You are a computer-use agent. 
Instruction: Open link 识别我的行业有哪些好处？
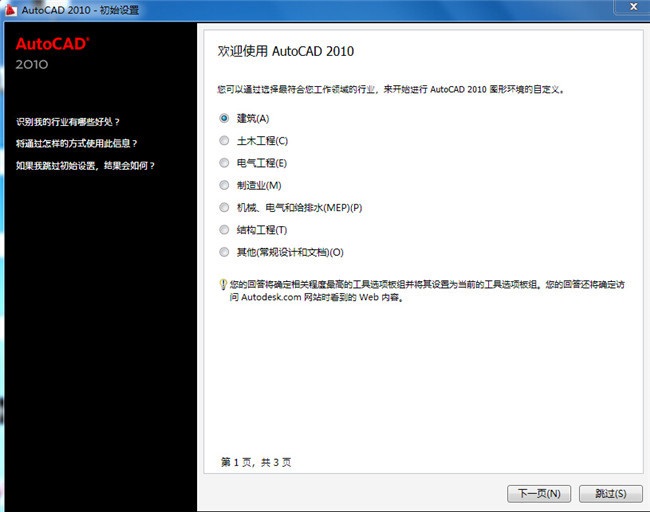point(68,121)
